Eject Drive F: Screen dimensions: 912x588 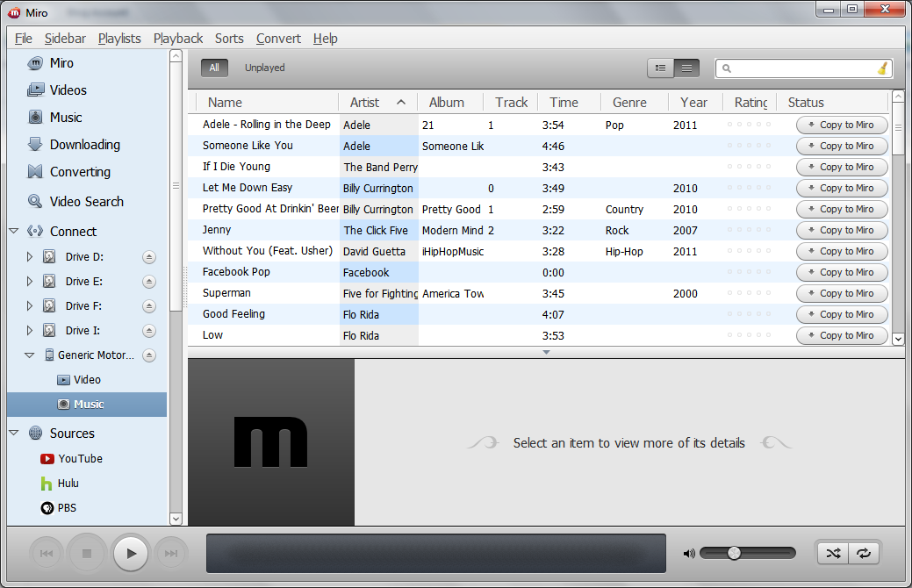(x=149, y=306)
